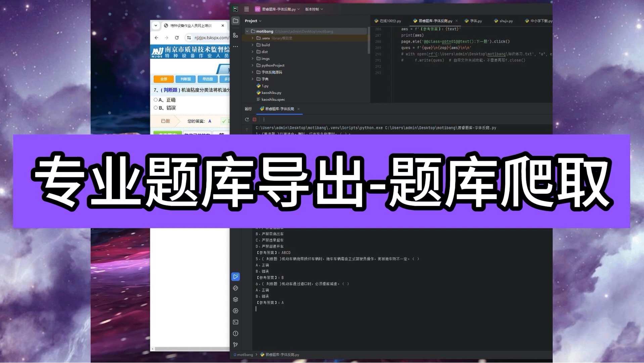Collapse the motibang root folder
Screen dimensions: 644x363
tap(247, 31)
